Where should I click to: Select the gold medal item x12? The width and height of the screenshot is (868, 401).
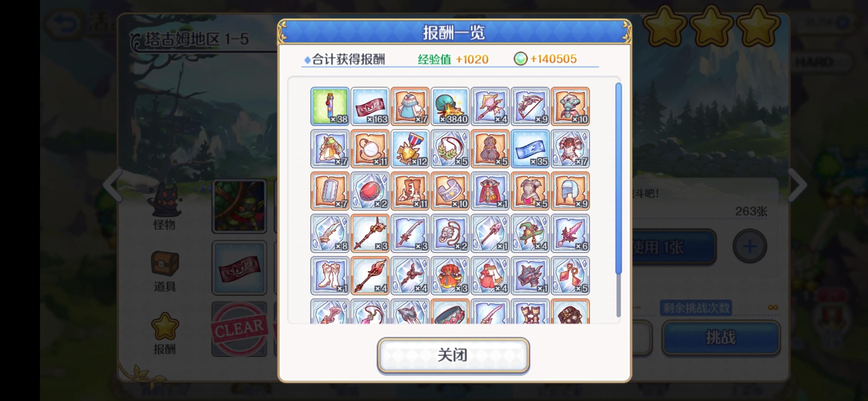[x=410, y=149]
